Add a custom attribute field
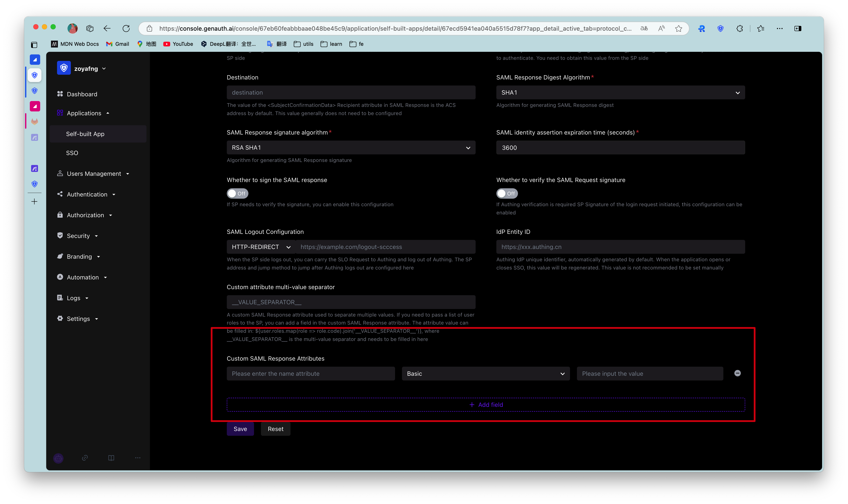The image size is (848, 504). click(x=486, y=405)
